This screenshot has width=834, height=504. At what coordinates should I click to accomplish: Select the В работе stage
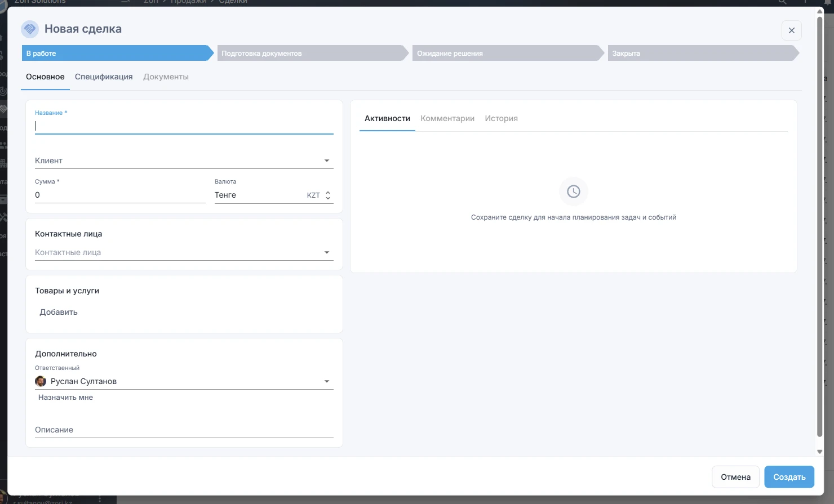coord(116,53)
